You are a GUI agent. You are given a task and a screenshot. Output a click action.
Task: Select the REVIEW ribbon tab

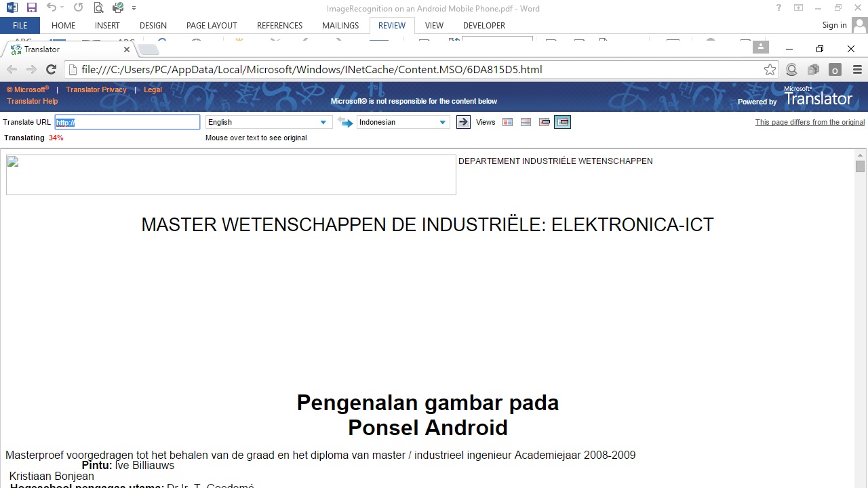coord(392,25)
